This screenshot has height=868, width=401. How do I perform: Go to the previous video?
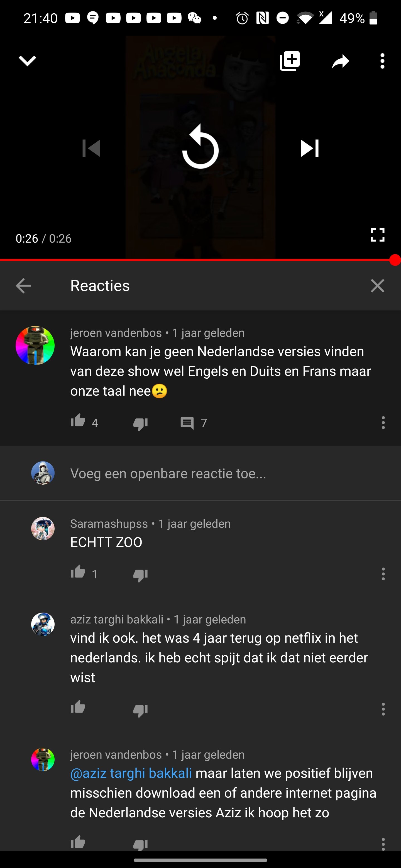[x=91, y=148]
